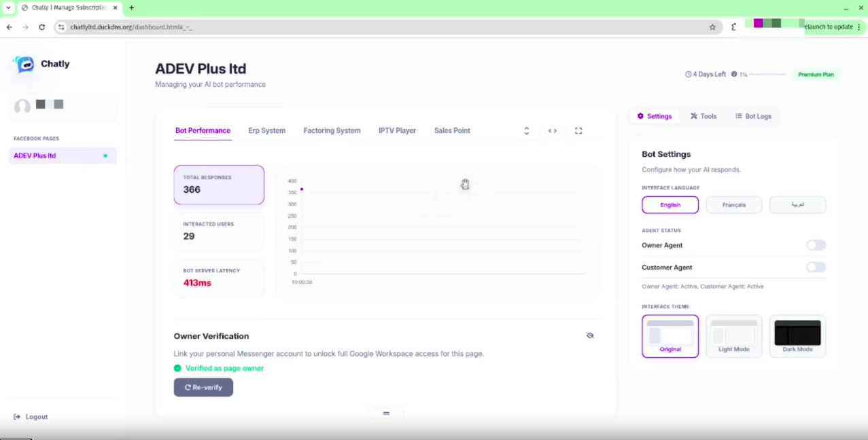The height and width of the screenshot is (440, 868).
Task: Open the Sales Point tab
Action: tap(452, 131)
